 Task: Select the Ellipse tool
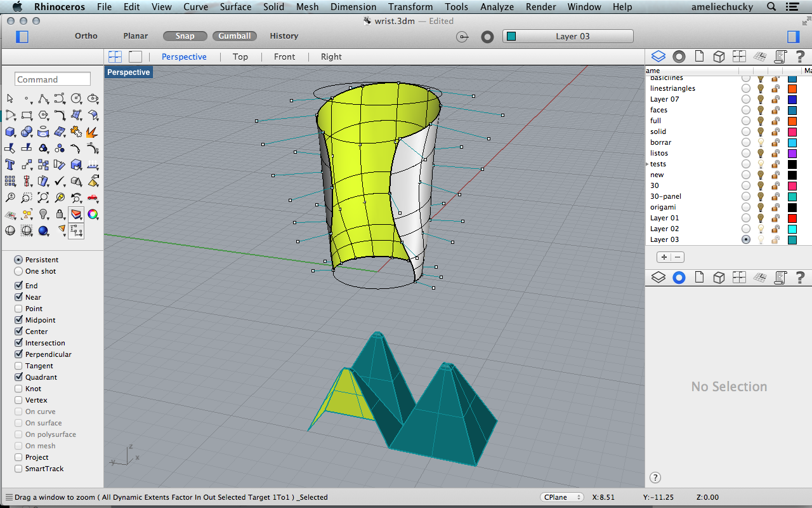click(93, 99)
